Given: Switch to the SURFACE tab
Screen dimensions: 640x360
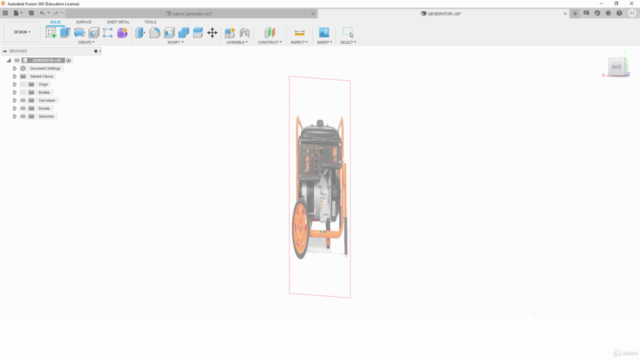Looking at the screenshot, I should tap(84, 22).
